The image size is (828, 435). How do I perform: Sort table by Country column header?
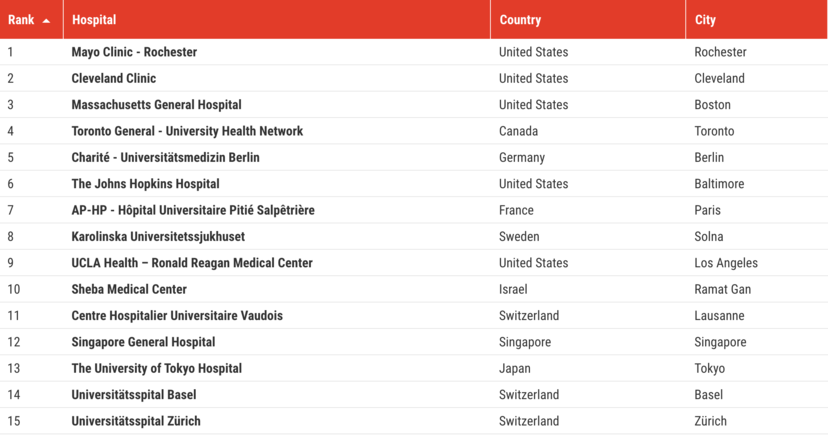coord(520,20)
